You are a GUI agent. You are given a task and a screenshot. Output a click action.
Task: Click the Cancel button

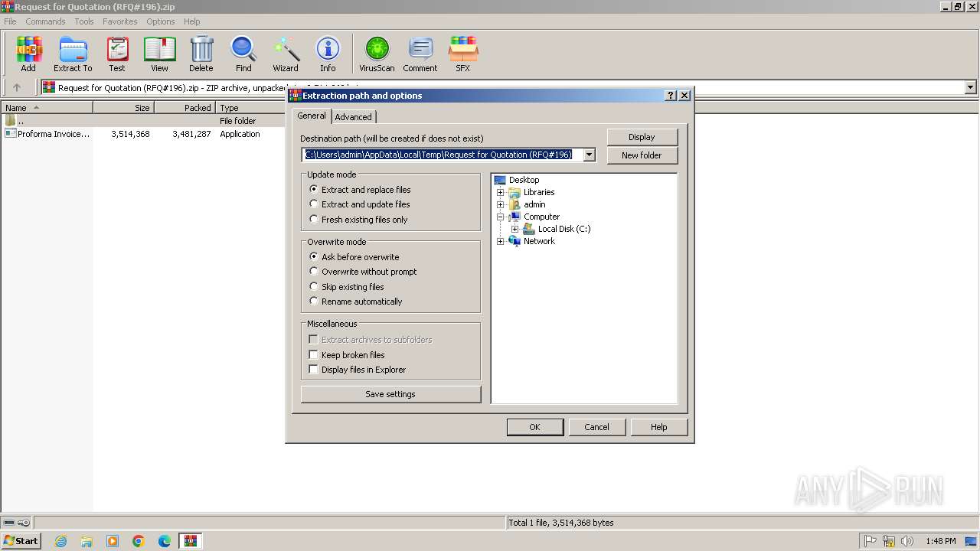pyautogui.click(x=596, y=427)
